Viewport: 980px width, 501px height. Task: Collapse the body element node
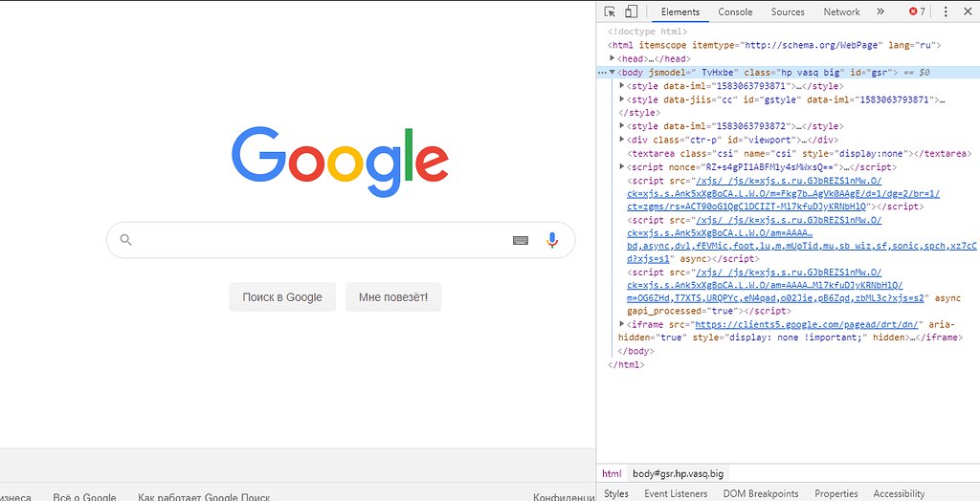tap(612, 72)
